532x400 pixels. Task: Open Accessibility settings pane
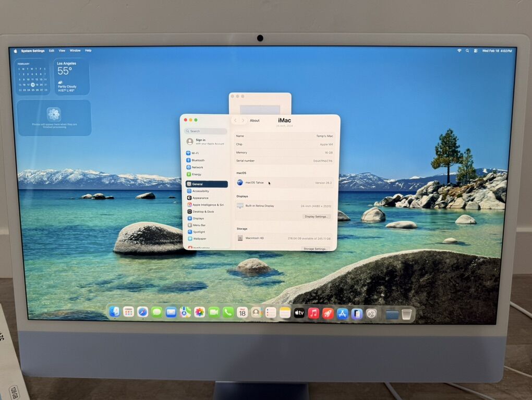coord(200,191)
